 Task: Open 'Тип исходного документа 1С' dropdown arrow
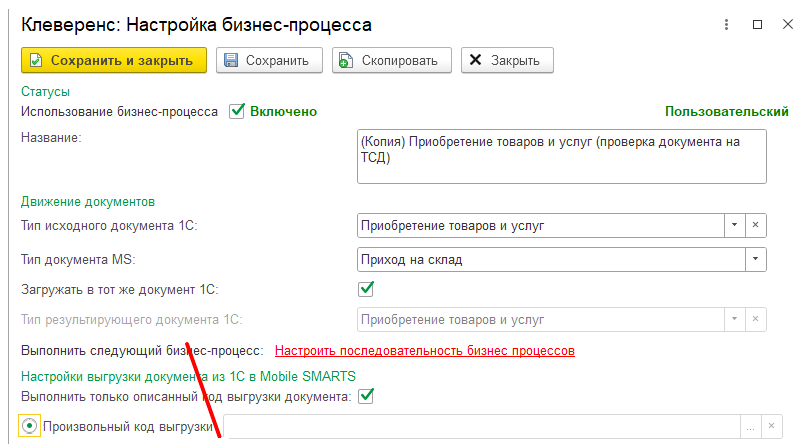[734, 225]
